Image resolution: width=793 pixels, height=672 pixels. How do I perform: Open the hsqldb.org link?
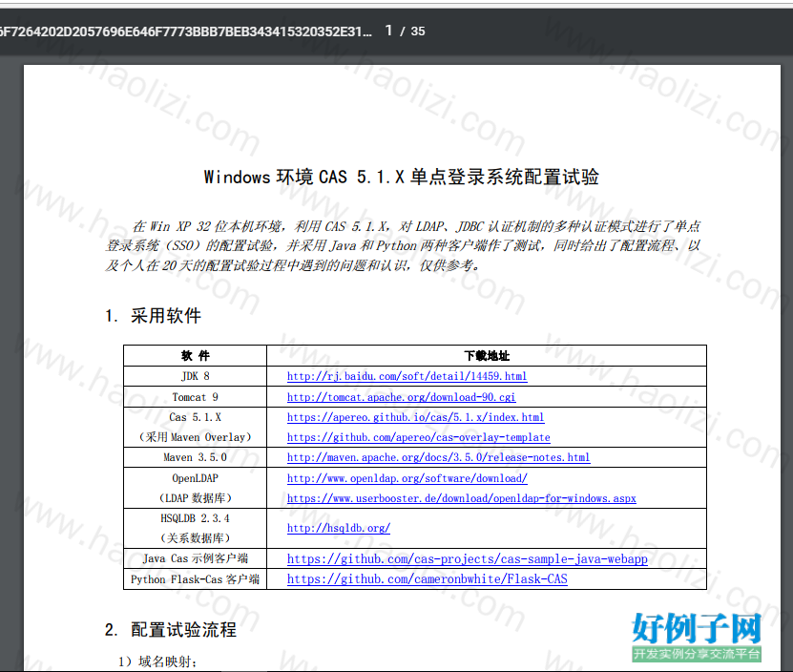point(339,528)
